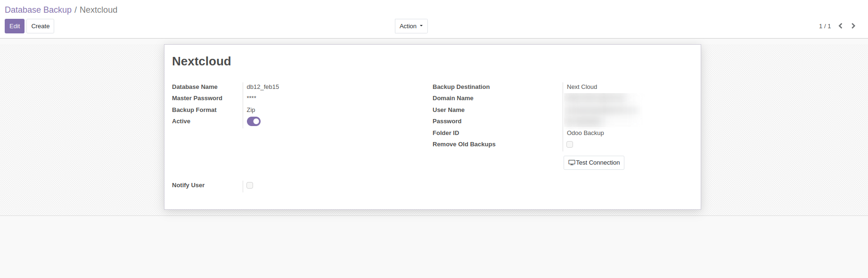Select the Next Cloud destination value

(x=582, y=87)
